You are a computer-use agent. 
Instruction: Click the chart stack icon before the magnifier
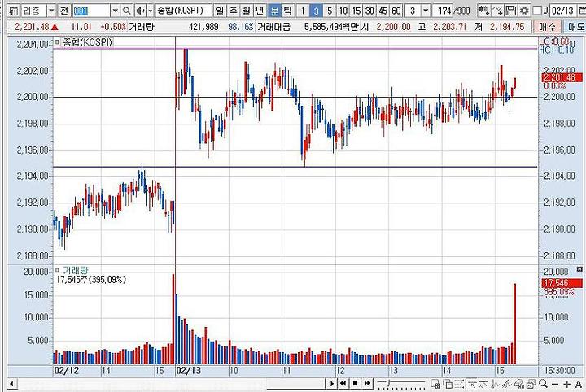tap(531, 383)
